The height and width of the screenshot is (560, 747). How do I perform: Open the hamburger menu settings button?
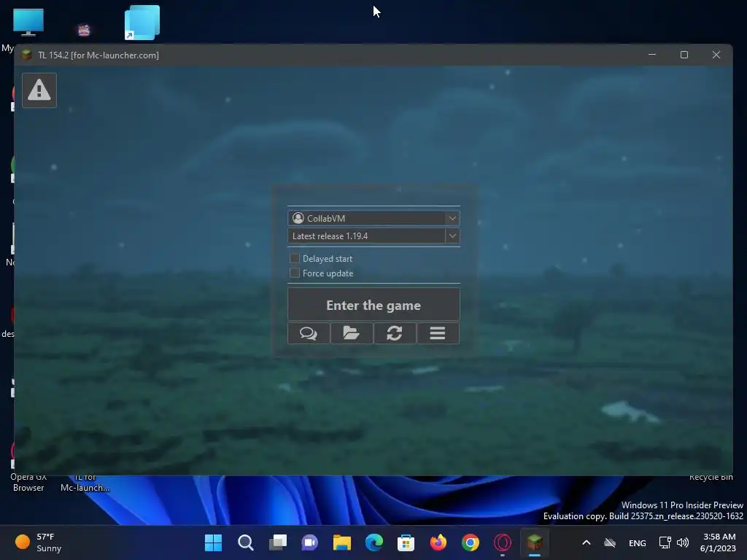coord(438,333)
